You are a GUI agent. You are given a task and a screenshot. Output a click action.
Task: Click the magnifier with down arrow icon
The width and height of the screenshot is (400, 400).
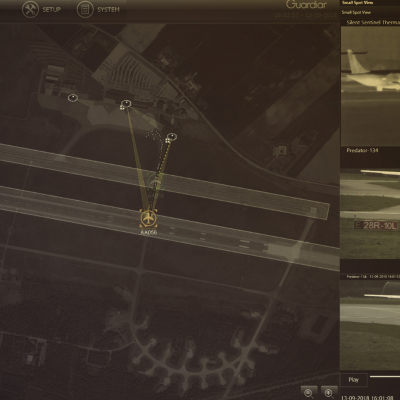point(329,392)
